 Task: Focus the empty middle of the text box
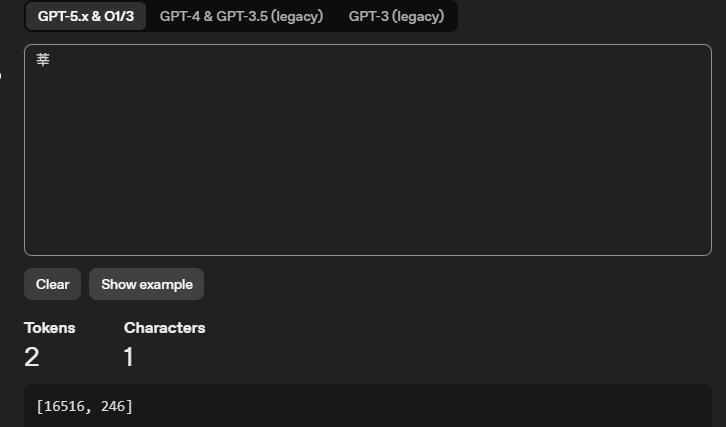click(x=368, y=150)
